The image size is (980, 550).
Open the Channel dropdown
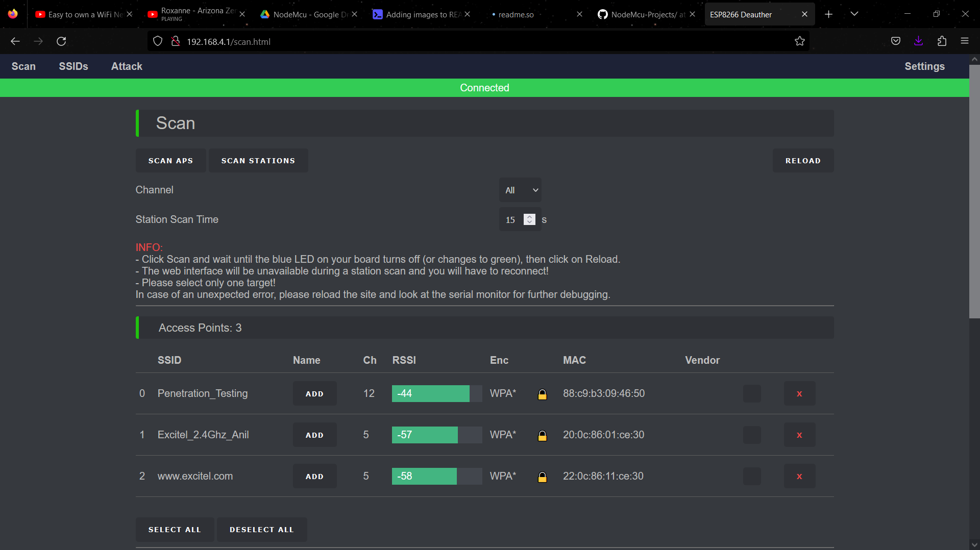[520, 190]
